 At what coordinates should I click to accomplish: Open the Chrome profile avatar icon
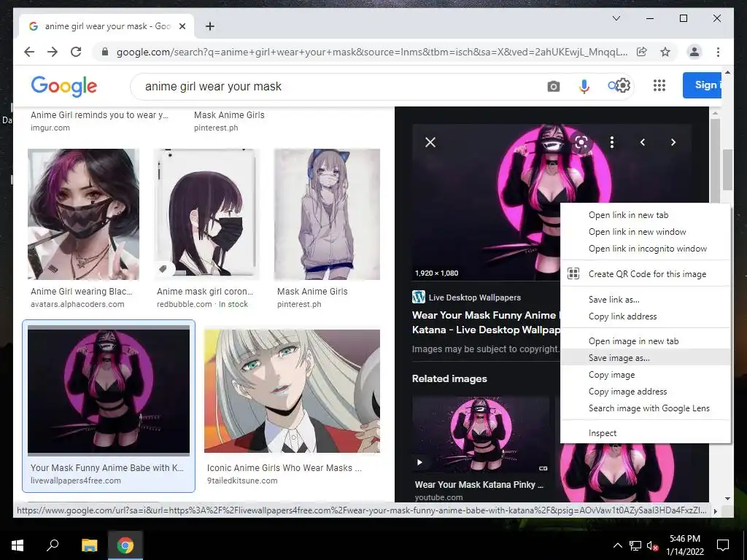(x=694, y=52)
